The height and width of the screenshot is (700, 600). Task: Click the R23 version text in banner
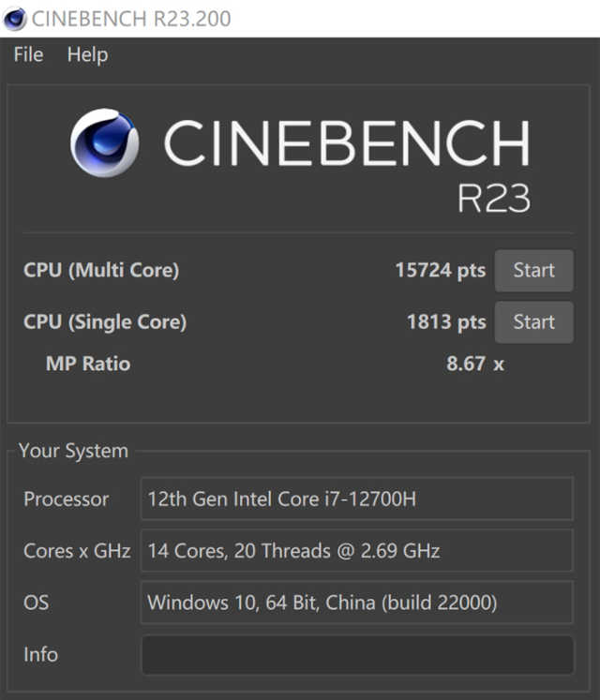click(x=493, y=199)
